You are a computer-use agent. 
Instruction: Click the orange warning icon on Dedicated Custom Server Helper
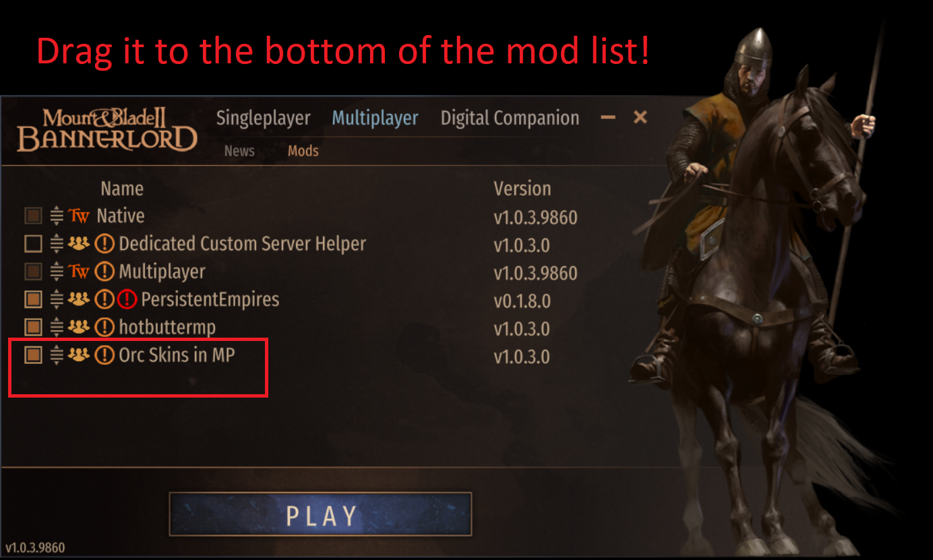[104, 244]
